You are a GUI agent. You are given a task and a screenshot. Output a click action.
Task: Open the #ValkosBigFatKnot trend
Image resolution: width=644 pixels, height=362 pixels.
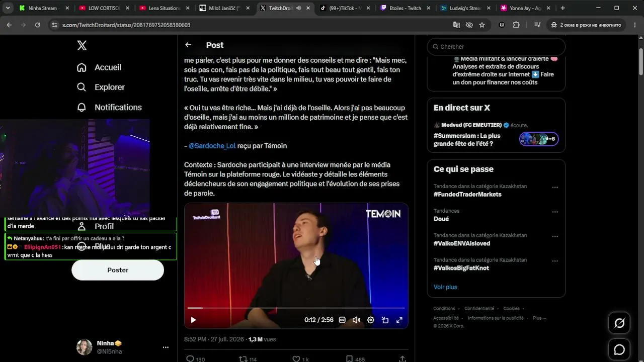(x=461, y=268)
